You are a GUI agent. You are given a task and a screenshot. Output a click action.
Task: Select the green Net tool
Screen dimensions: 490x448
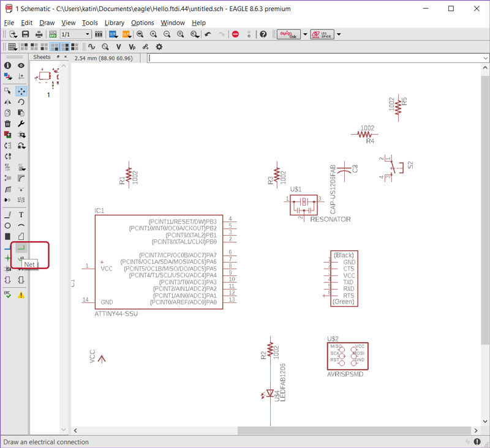coord(21,248)
